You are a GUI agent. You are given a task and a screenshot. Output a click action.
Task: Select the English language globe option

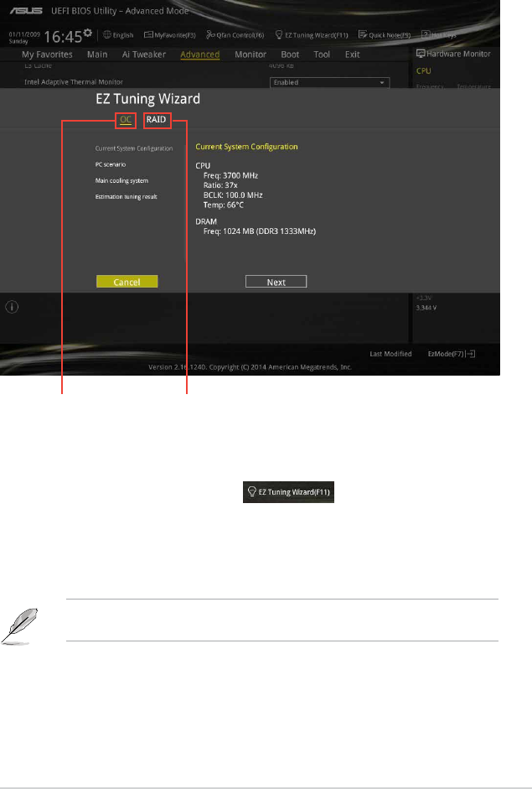(x=118, y=34)
